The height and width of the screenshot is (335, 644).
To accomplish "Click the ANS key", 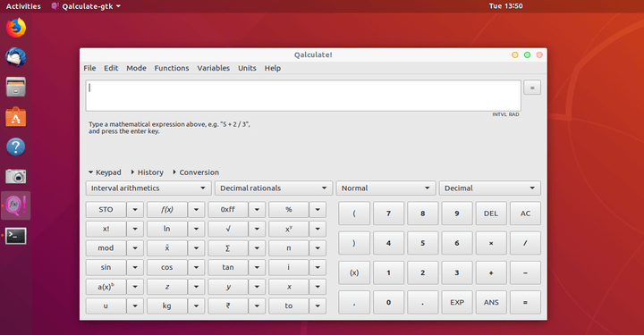I will (491, 303).
